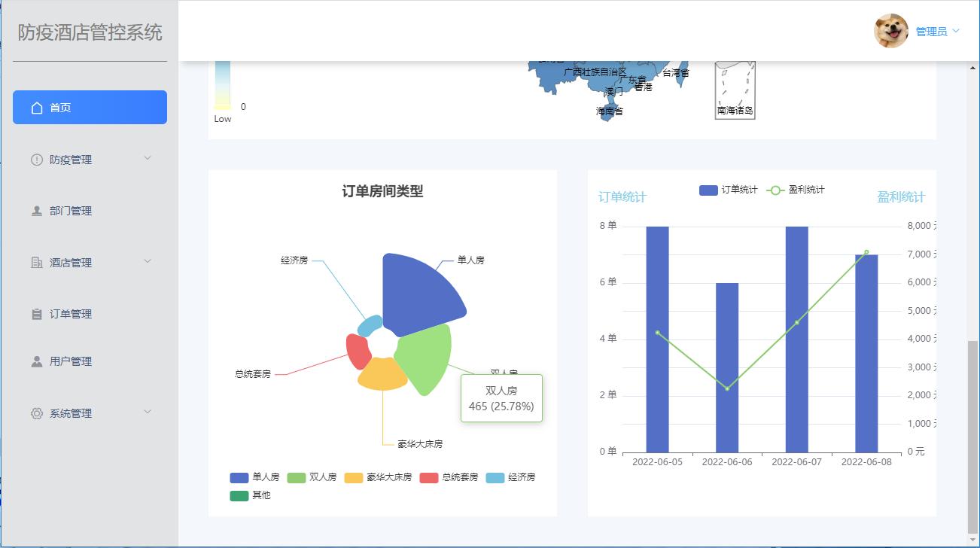Screen dimensions: 980x548
Task: Click the exclamation icon beside 防疫管理
Action: (x=35, y=159)
